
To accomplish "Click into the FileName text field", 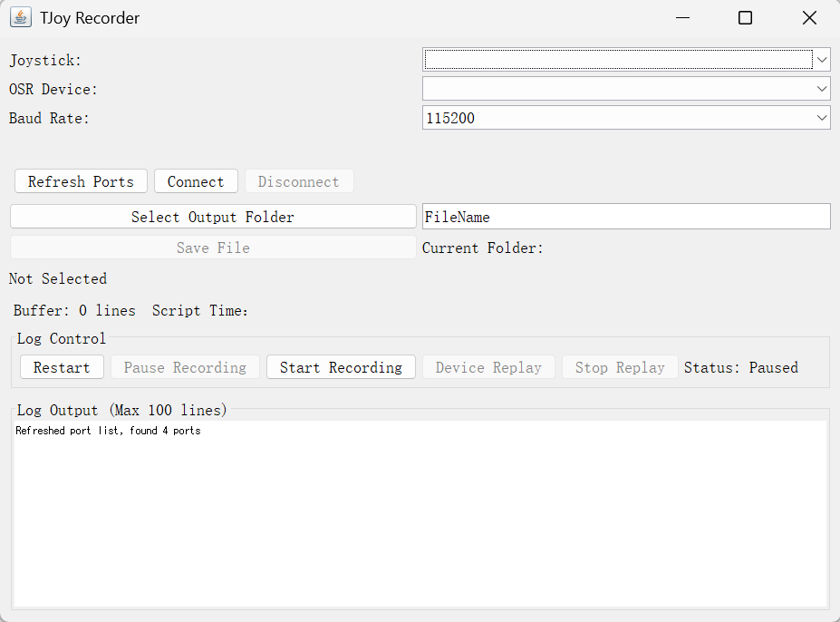I will pyautogui.click(x=625, y=217).
